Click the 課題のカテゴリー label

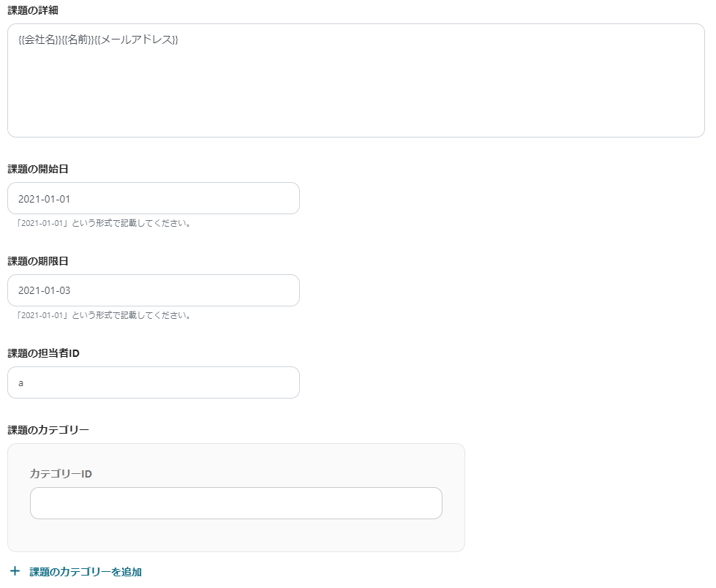(x=48, y=430)
